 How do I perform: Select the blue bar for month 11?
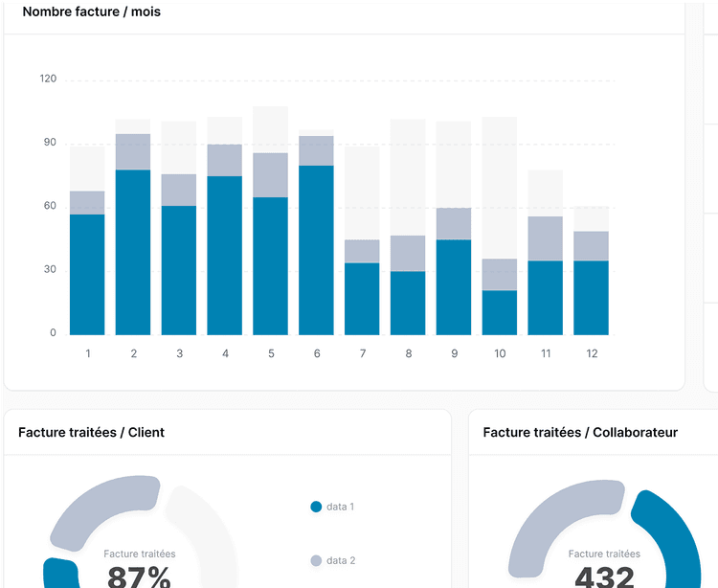[546, 298]
